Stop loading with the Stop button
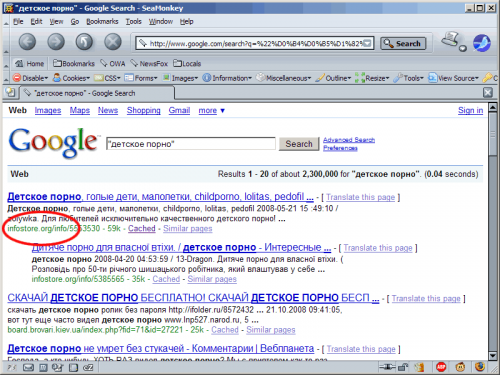The height and width of the screenshot is (375, 500). pos(113,42)
